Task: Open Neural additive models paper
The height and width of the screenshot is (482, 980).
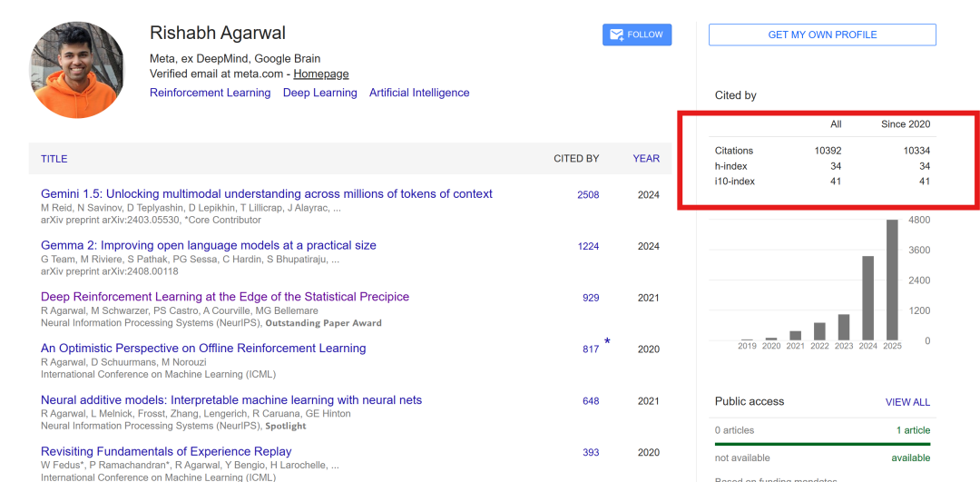Action: [231, 400]
